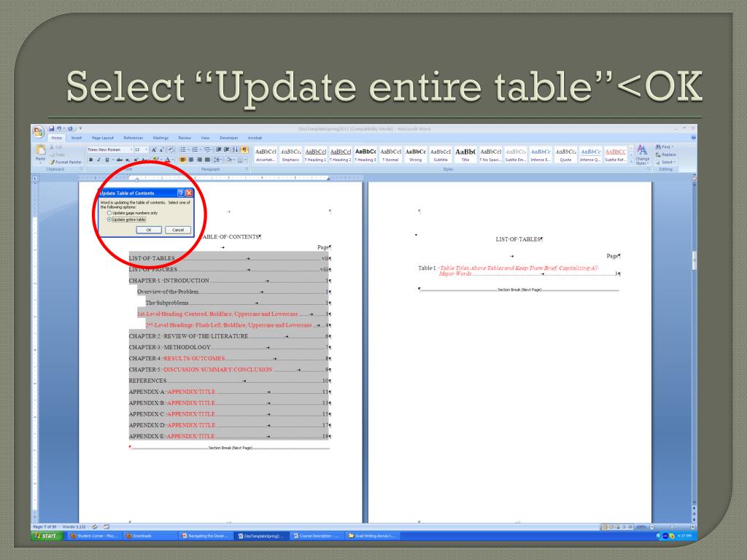Click Cancel in Update Table dialog
This screenshot has width=747, height=560.
click(x=178, y=230)
